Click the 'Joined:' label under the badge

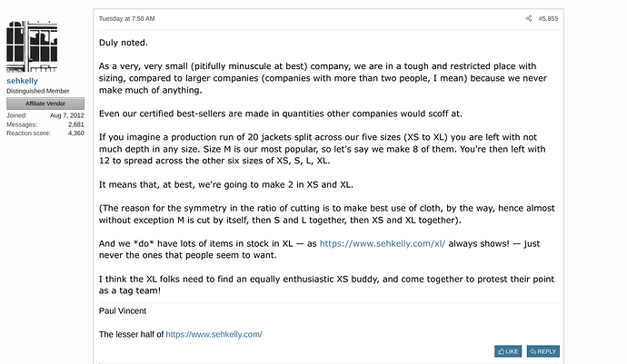tap(16, 115)
